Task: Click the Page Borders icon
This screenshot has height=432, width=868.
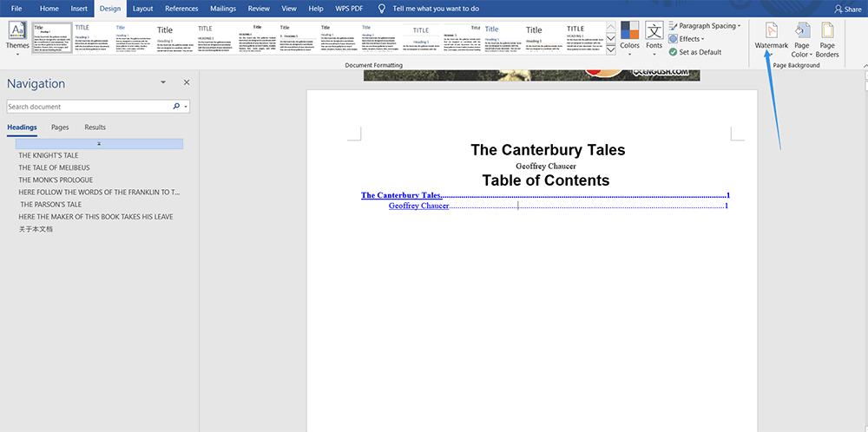Action: [827, 38]
